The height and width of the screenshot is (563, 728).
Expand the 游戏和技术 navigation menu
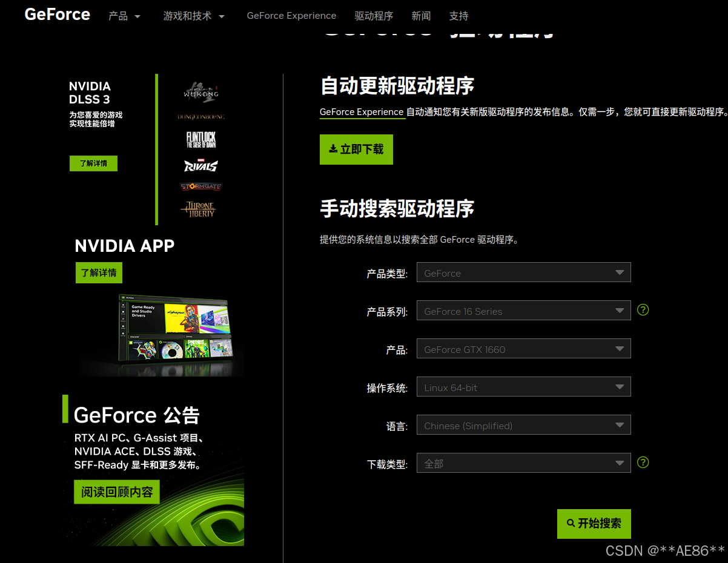pyautogui.click(x=194, y=16)
